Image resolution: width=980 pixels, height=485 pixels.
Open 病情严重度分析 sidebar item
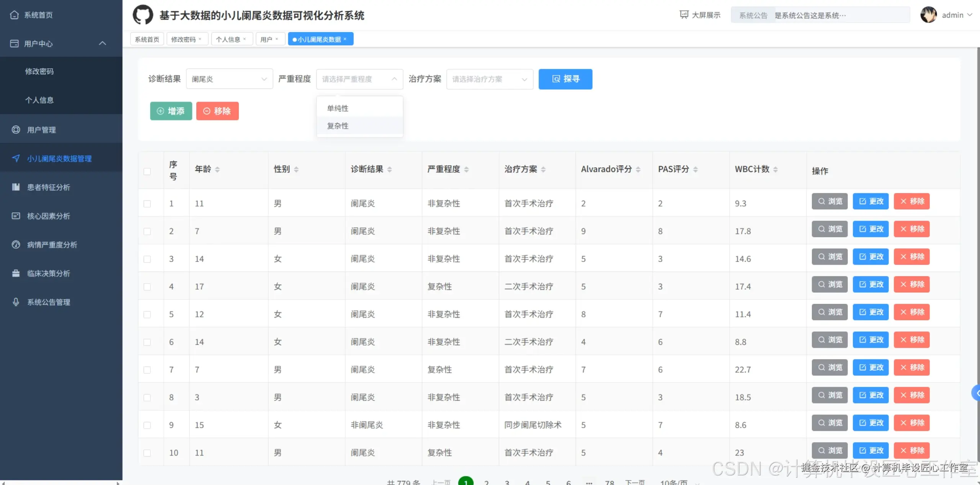point(52,244)
